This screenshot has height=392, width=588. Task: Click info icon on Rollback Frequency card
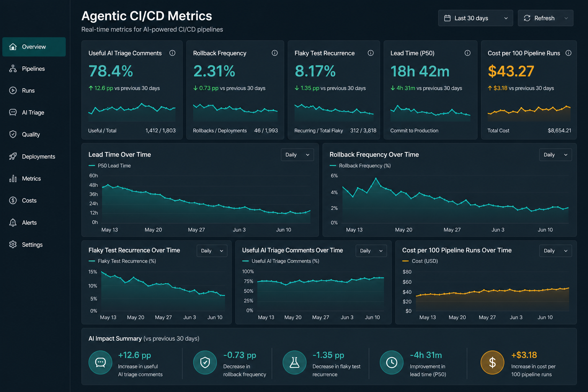click(x=274, y=53)
